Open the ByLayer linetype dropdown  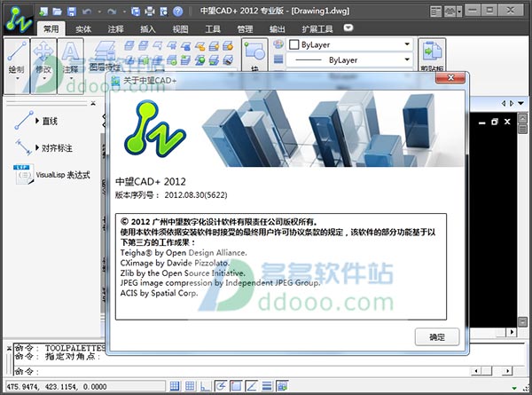tap(406, 60)
